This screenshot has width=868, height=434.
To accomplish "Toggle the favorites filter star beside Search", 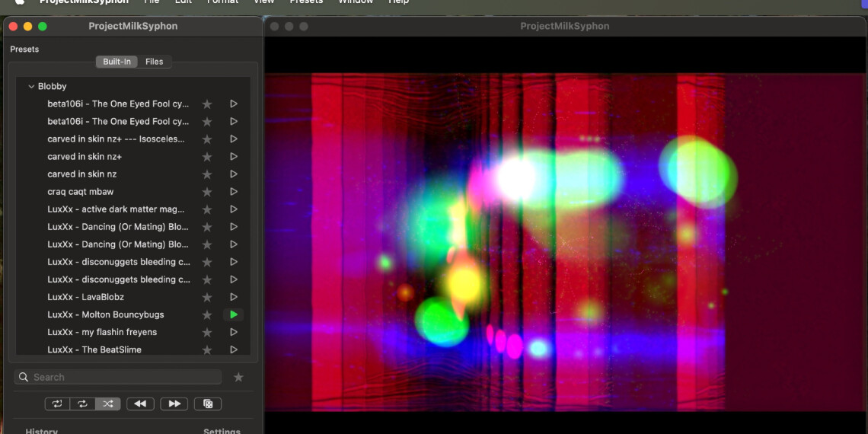I will tap(238, 377).
